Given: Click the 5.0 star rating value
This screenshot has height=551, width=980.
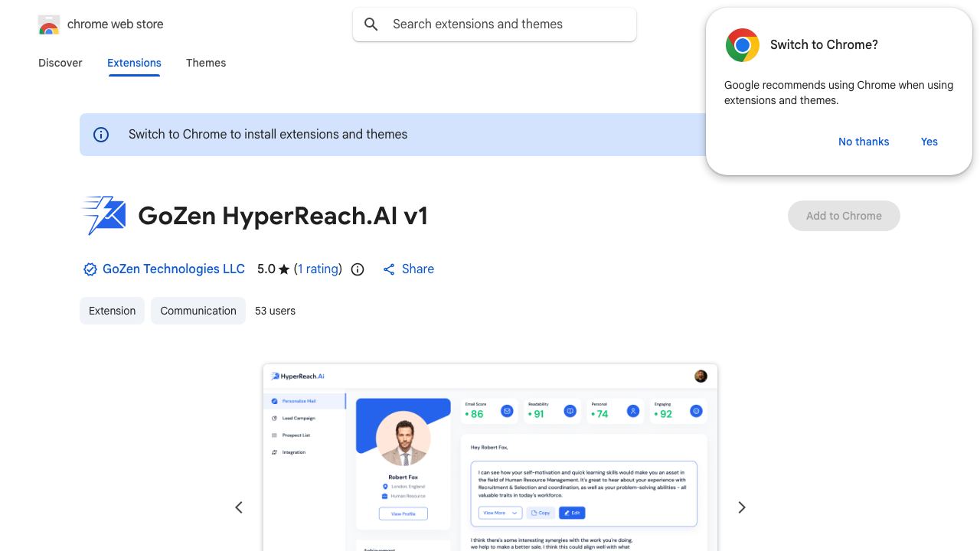Looking at the screenshot, I should tap(273, 269).
